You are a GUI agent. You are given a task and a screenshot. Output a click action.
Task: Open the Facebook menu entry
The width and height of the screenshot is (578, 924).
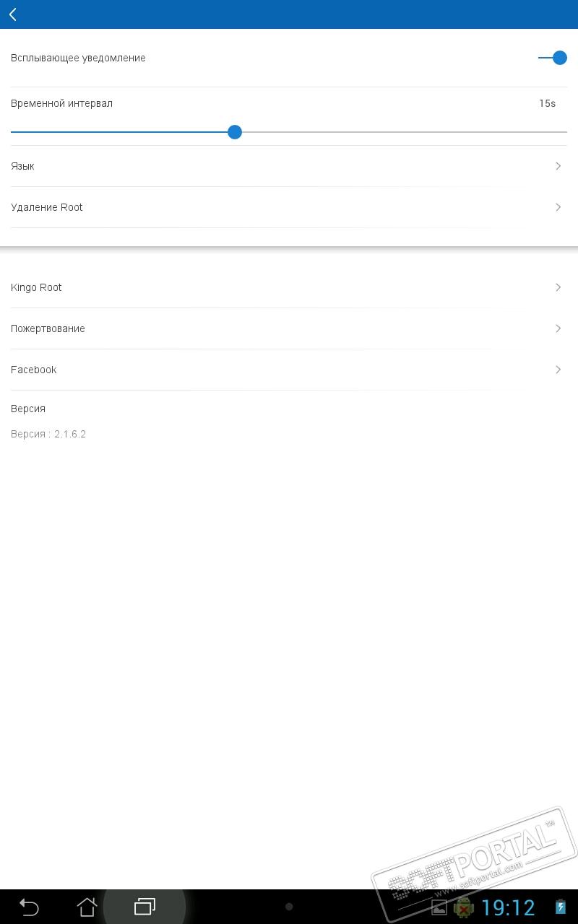click(x=34, y=370)
